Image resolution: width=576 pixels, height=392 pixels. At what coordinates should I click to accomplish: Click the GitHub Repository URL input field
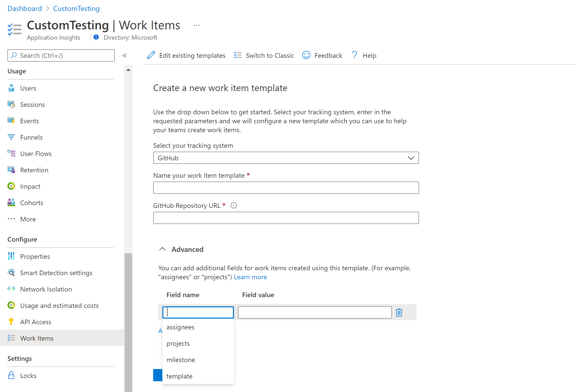286,217
